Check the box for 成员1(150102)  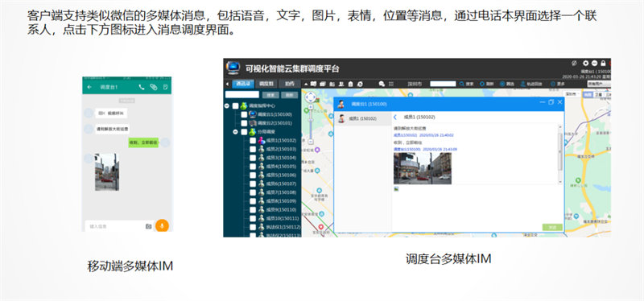coord(253,140)
